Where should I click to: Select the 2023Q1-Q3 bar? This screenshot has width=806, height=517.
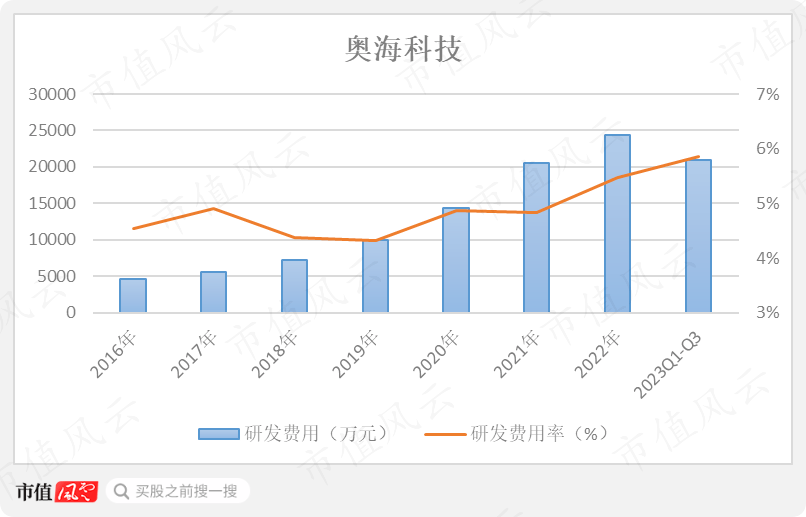tap(698, 236)
